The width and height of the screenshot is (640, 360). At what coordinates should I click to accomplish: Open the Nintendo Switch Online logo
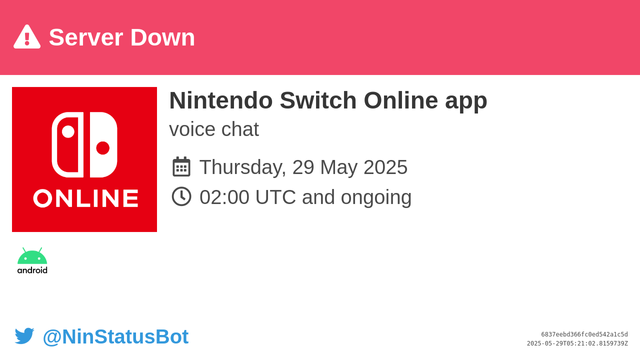point(84,160)
